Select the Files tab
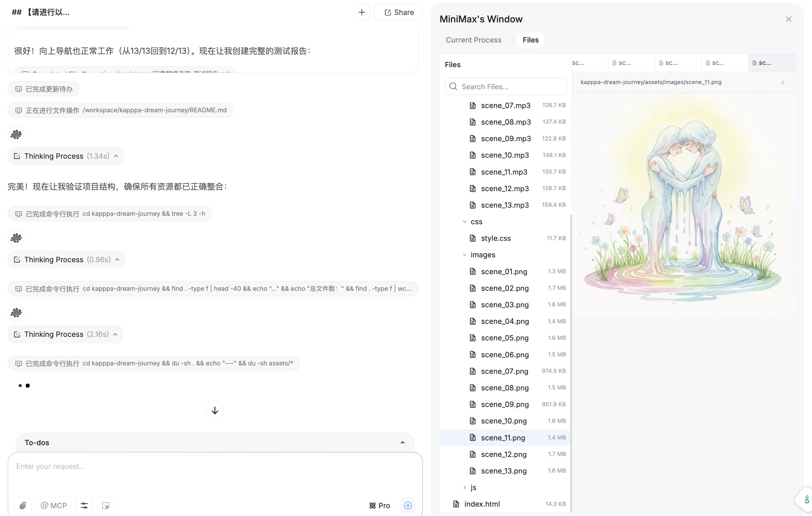 pos(531,40)
